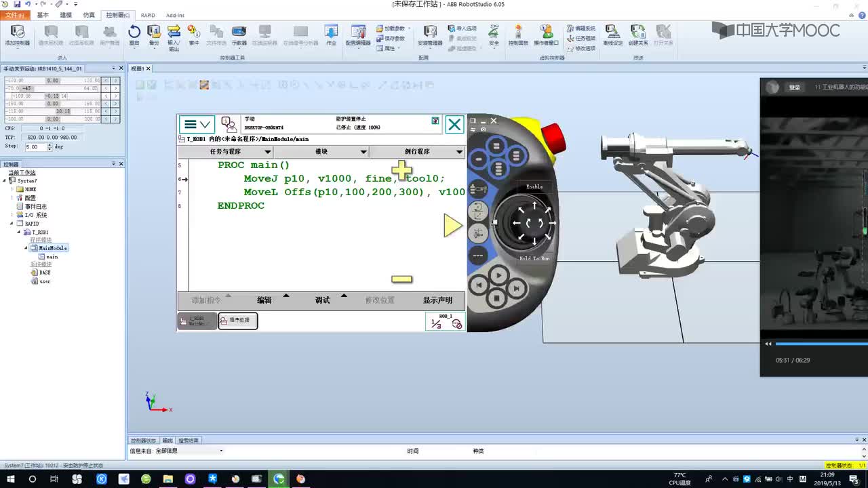Switch to the 基本 ribbon tab

(43, 14)
